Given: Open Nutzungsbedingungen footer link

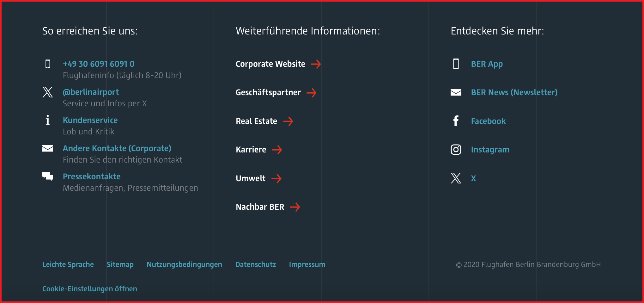Looking at the screenshot, I should coord(184,264).
